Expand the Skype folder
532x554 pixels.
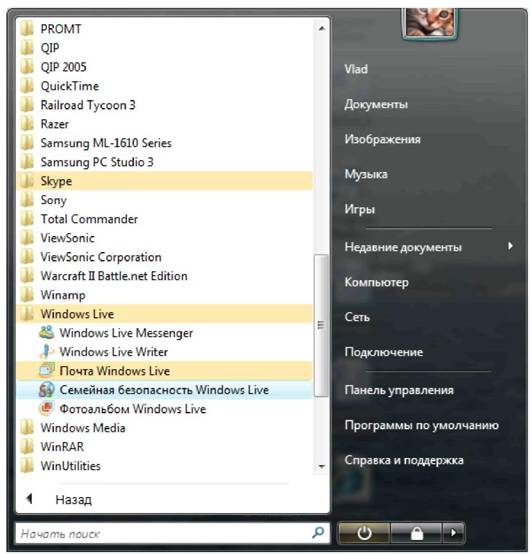pos(164,181)
